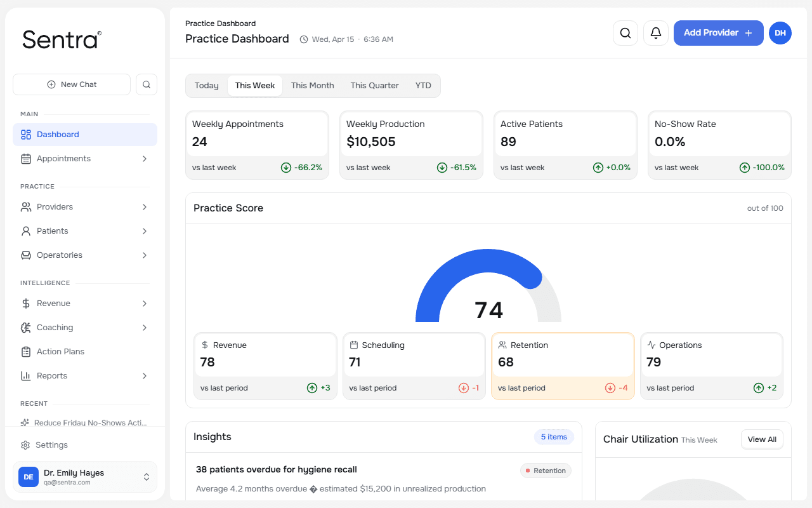The width and height of the screenshot is (812, 508).
Task: Click the Practice Score value 74
Action: click(x=488, y=310)
